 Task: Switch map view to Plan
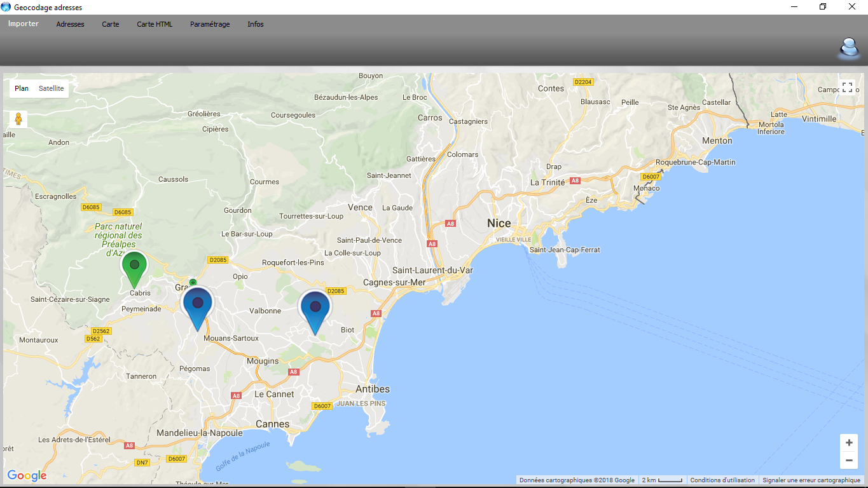[x=22, y=88]
